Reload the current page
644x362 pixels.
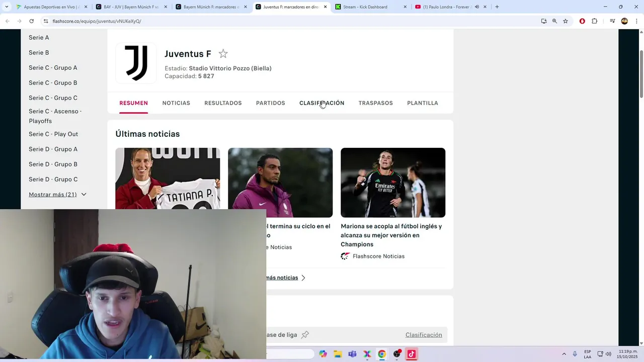tap(31, 21)
